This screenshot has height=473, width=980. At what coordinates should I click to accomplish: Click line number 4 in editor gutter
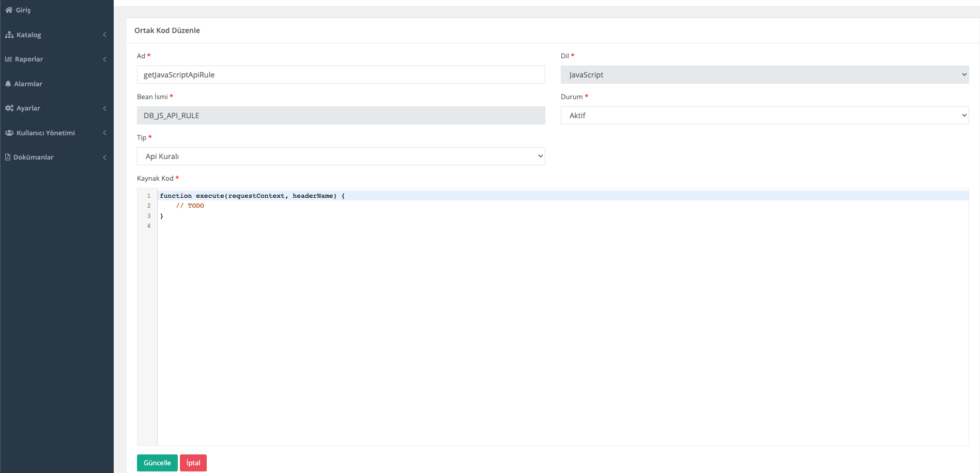[149, 226]
